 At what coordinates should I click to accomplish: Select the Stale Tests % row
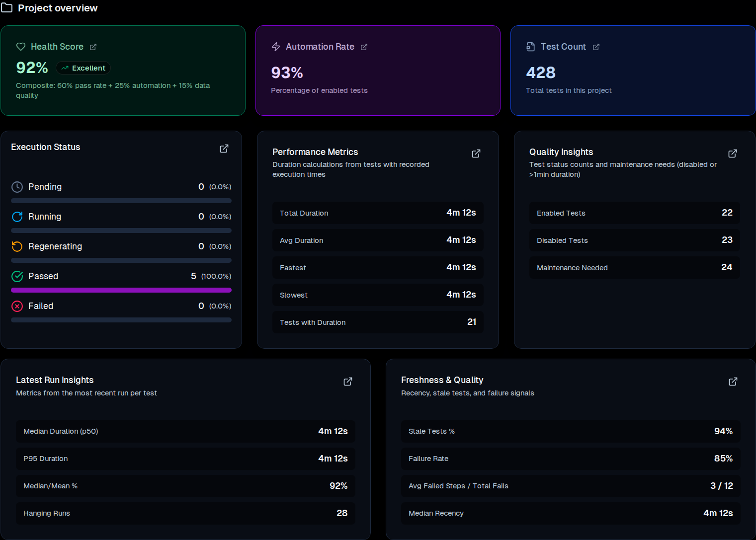[x=570, y=431]
